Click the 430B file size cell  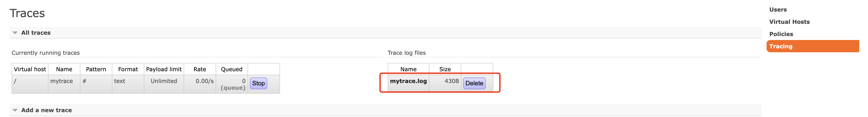click(x=451, y=81)
